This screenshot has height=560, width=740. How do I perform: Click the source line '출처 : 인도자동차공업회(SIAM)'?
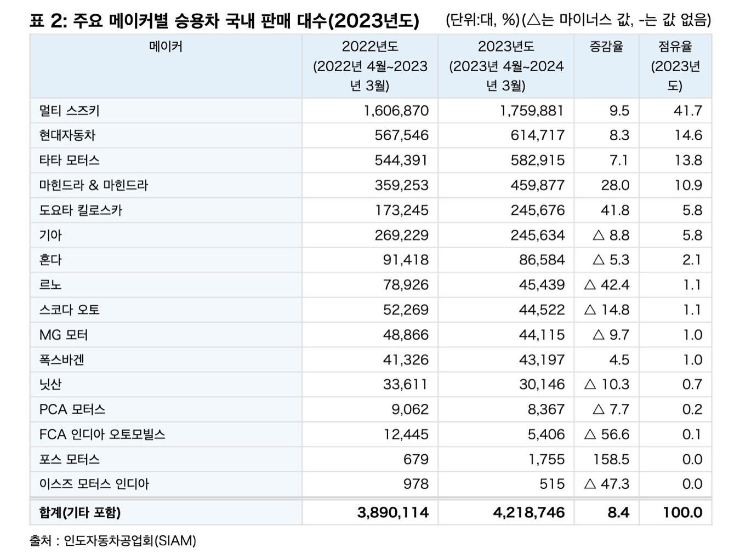click(x=113, y=541)
